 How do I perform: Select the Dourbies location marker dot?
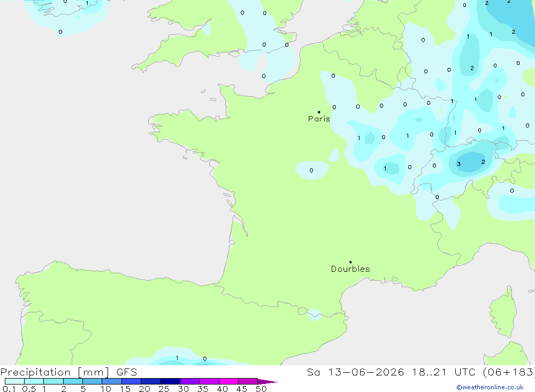click(x=350, y=262)
